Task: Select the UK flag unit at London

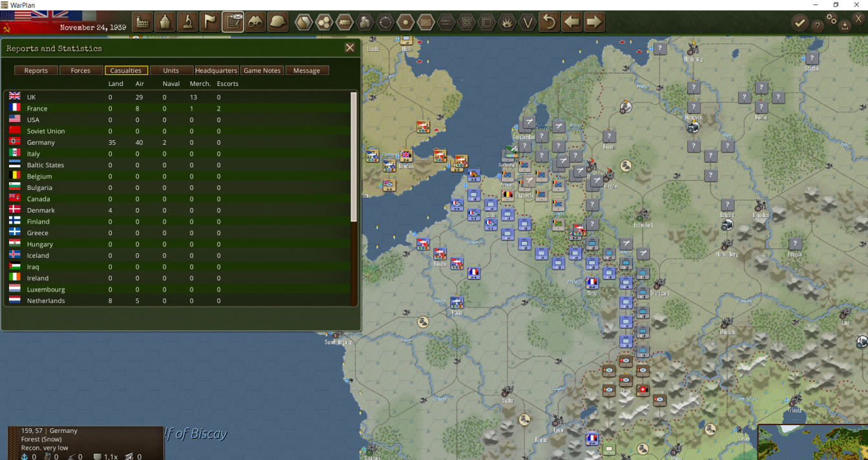Action: tap(406, 155)
